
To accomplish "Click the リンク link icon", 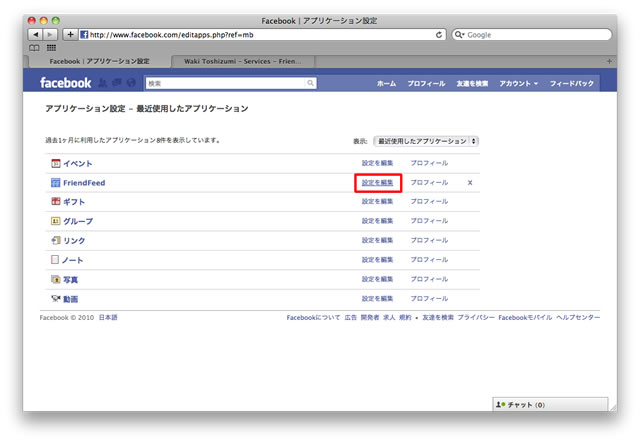I will tap(56, 240).
